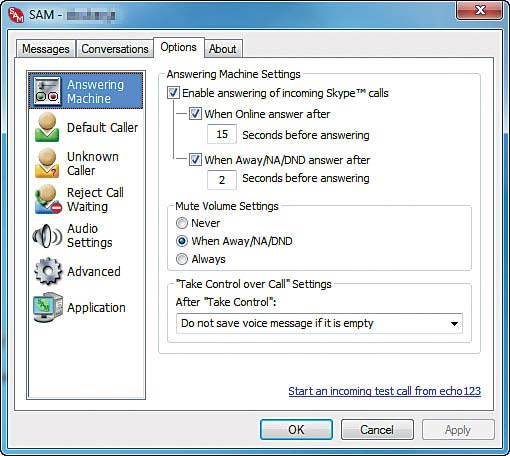This screenshot has height=456, width=510.
Task: Open the Default Caller settings icon
Action: 47,127
